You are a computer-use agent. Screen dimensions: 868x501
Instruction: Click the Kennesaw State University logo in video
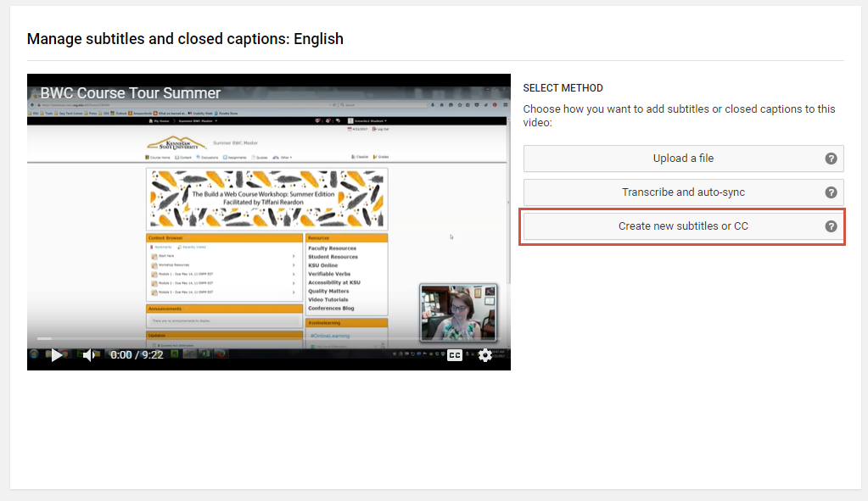click(176, 143)
